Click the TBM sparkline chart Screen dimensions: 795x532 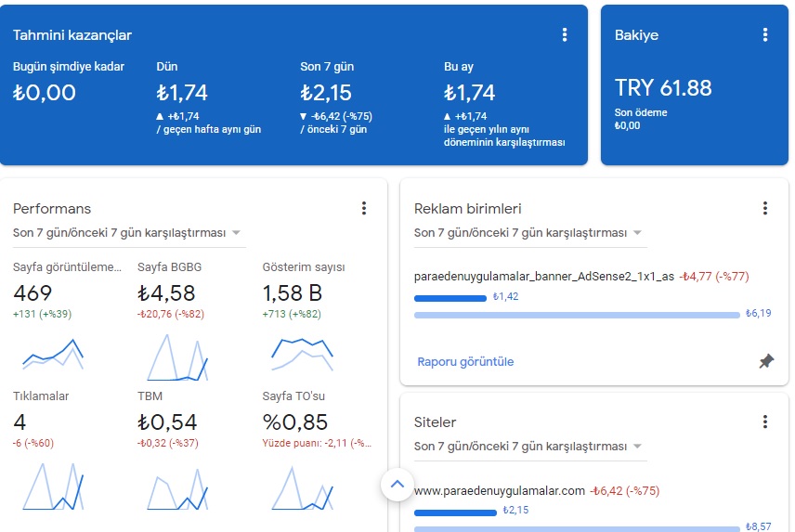[x=177, y=488]
